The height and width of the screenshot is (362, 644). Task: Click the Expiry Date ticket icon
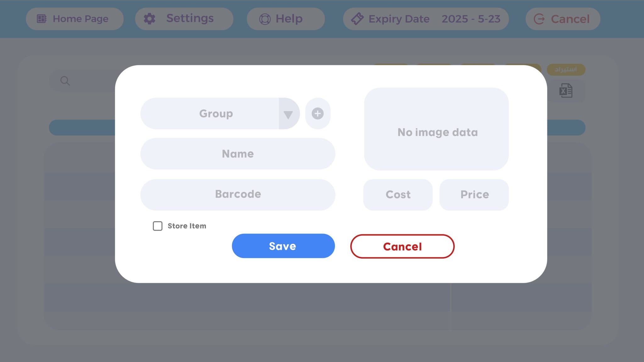(357, 19)
